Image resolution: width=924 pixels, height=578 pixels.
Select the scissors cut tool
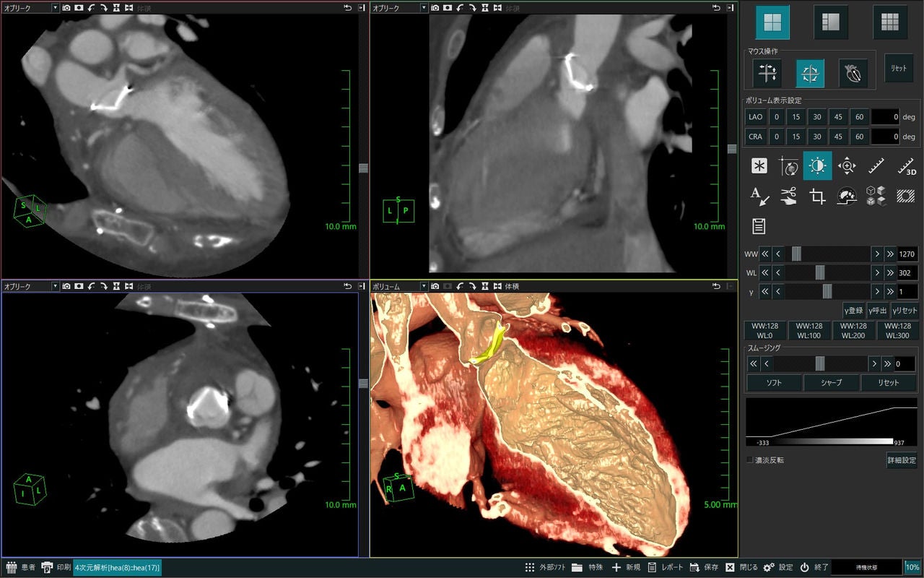pyautogui.click(x=788, y=196)
